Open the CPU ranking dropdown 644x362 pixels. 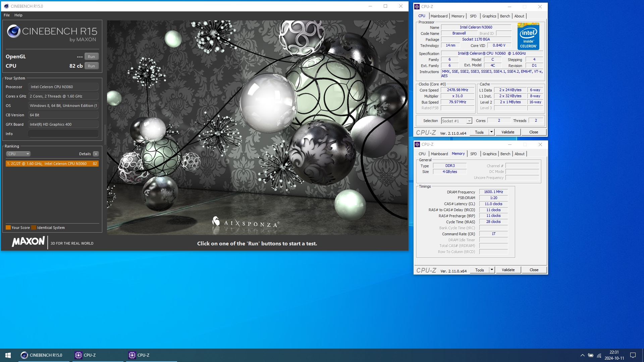click(x=18, y=154)
